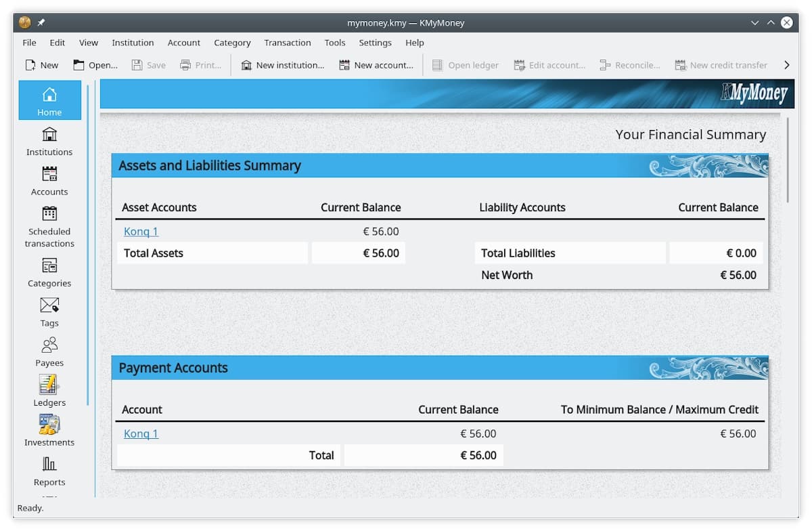
Task: Toggle the pin icon in title bar
Action: click(41, 22)
